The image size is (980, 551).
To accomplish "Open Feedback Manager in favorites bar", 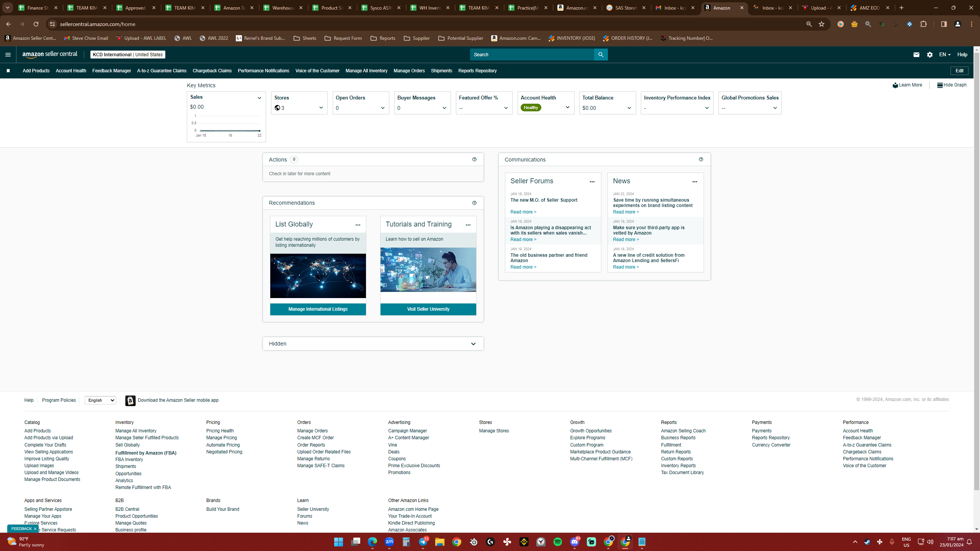I will [111, 71].
